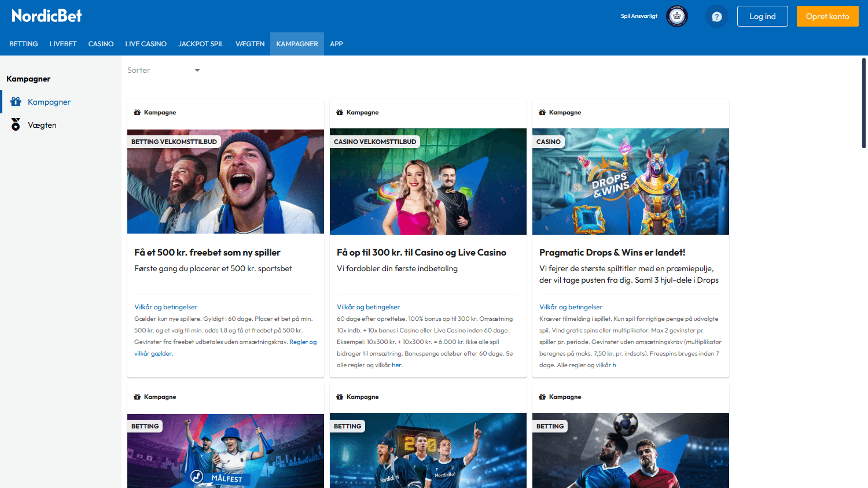Go to the Betting menu

pos(24,44)
